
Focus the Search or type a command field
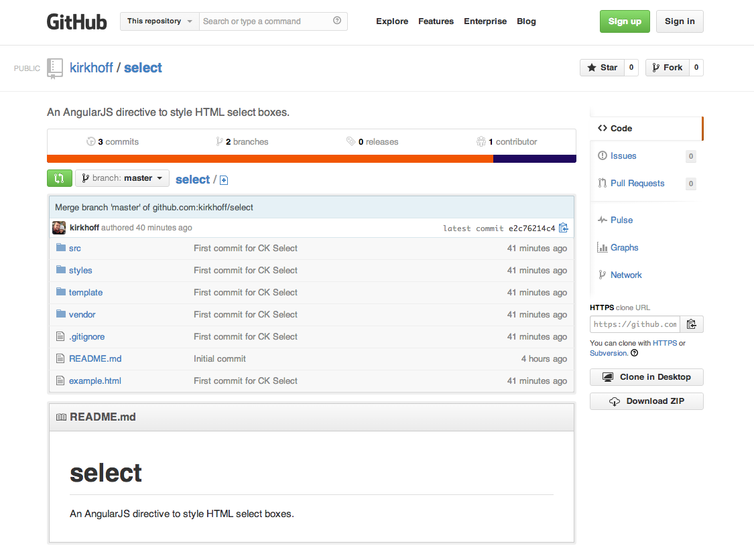[273, 21]
